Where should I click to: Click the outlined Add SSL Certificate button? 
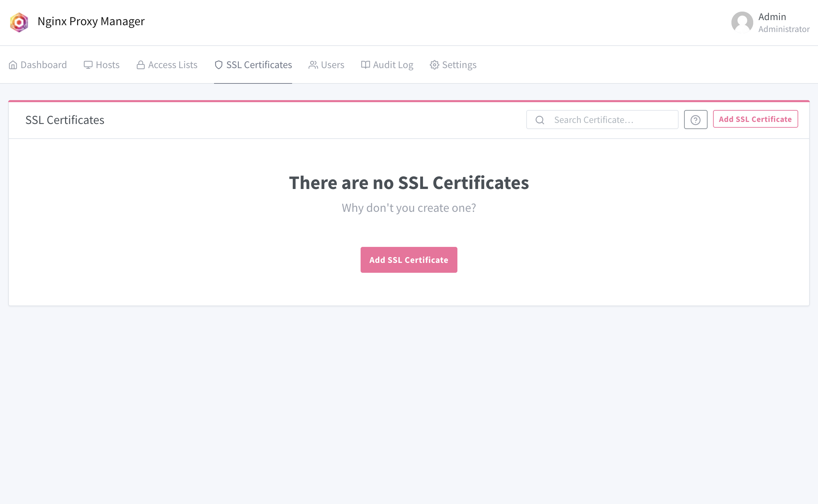[755, 119]
